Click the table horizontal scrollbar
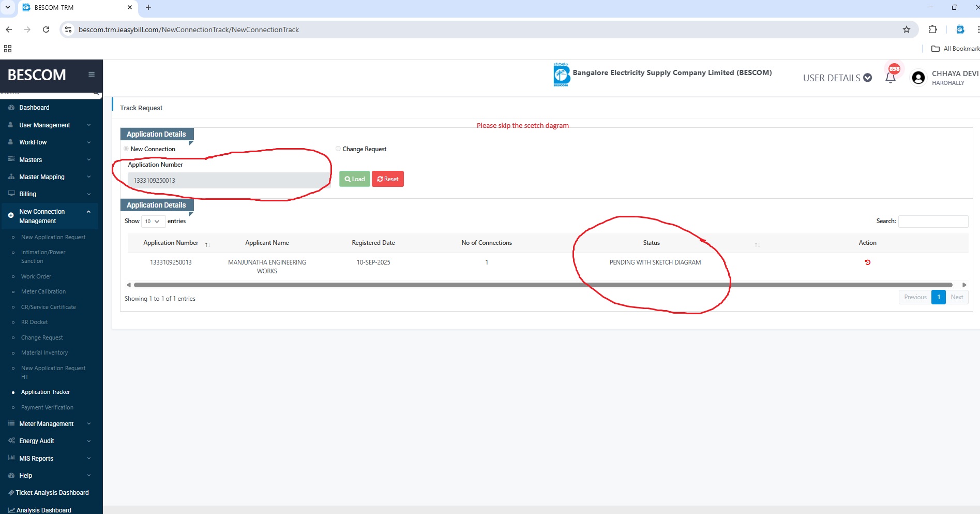The height and width of the screenshot is (514, 980). point(543,285)
